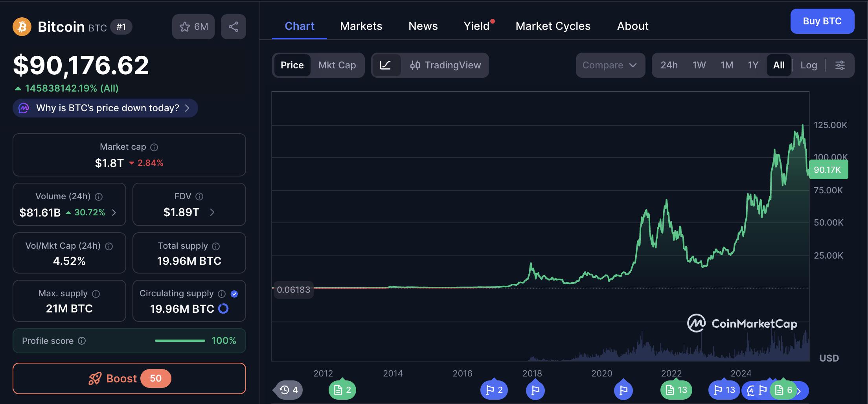The height and width of the screenshot is (404, 868).
Task: Open the green news marker near 2012
Action: coord(342,390)
